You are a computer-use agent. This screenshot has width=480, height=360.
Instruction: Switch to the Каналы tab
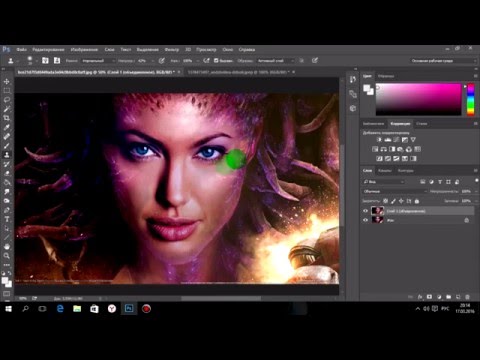[385, 170]
